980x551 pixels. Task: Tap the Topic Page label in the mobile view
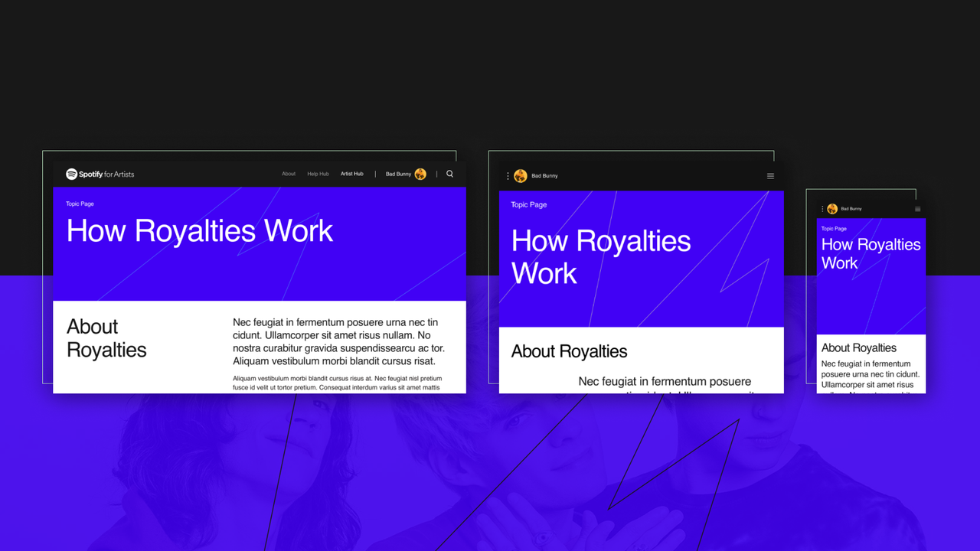[834, 229]
